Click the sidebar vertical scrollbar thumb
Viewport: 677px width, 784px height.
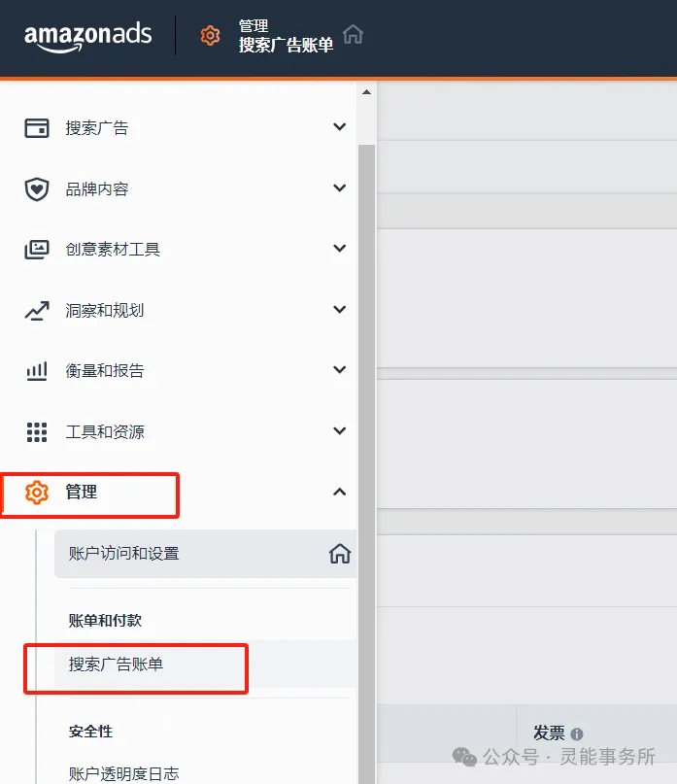[x=366, y=464]
